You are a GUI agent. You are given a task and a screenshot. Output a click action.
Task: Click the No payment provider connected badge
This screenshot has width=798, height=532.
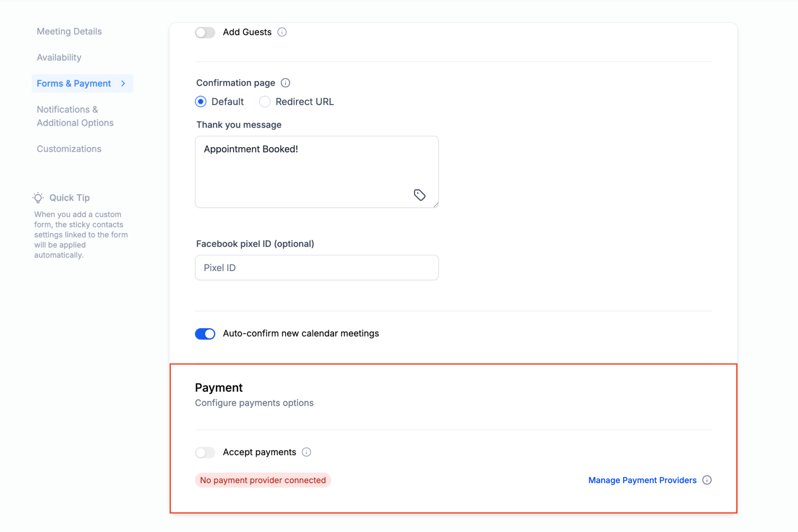[x=263, y=480]
